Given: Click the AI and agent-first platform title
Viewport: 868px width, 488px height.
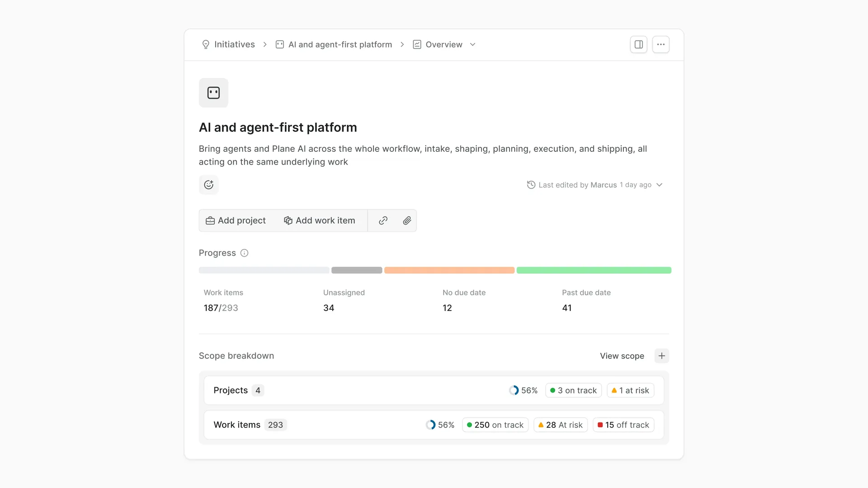Looking at the screenshot, I should tap(278, 127).
